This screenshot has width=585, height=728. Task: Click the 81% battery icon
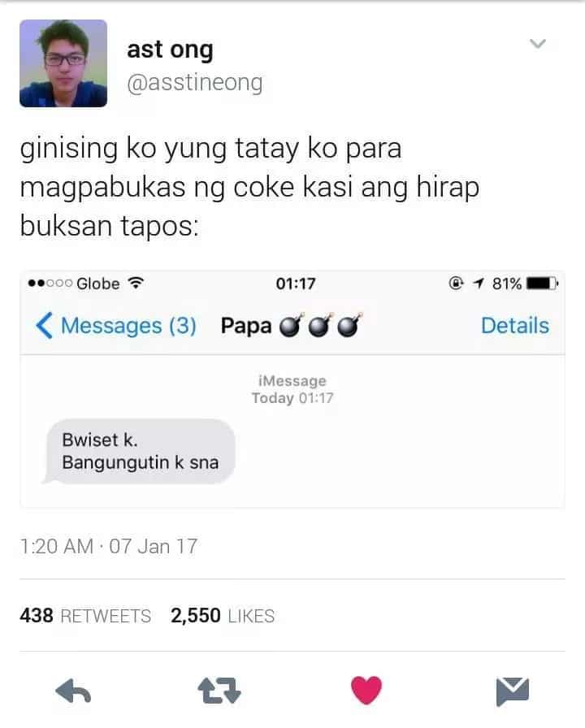(x=541, y=284)
